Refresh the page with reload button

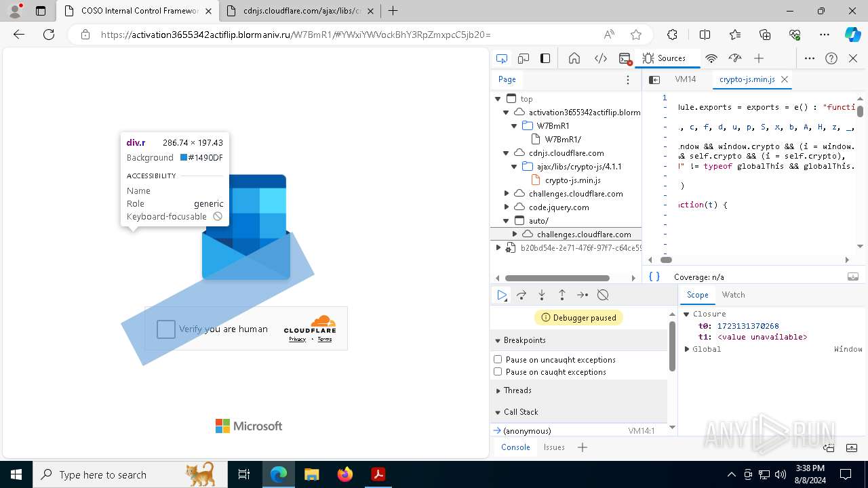[x=48, y=35]
